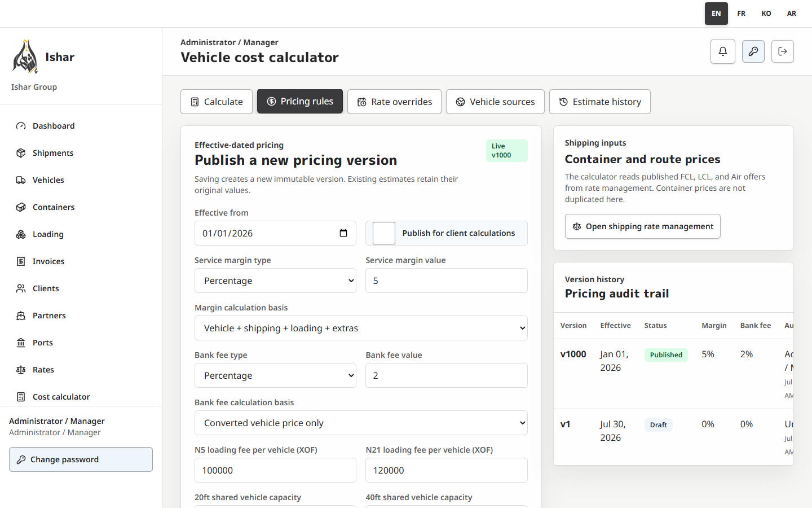Switch language to FR
812x508 pixels.
(x=742, y=14)
